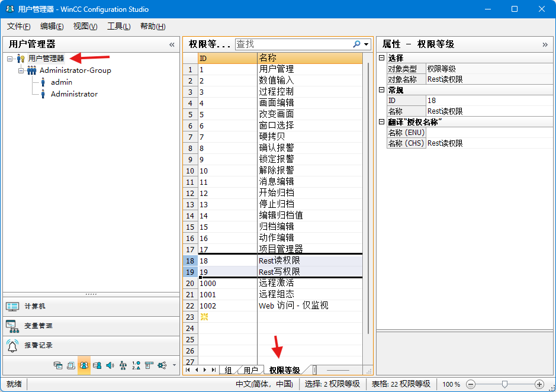The image size is (556, 392).
Task: Open the 文件(F) menu
Action: point(18,26)
